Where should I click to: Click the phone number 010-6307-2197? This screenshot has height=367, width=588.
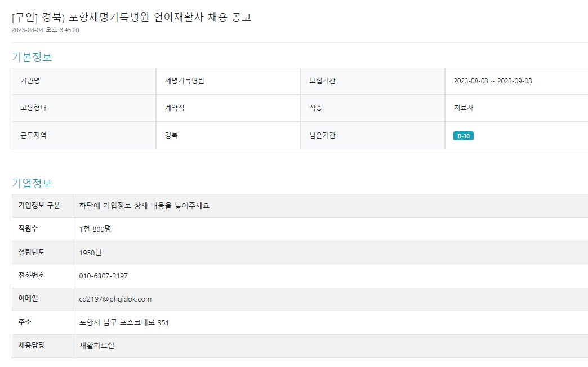tap(104, 276)
